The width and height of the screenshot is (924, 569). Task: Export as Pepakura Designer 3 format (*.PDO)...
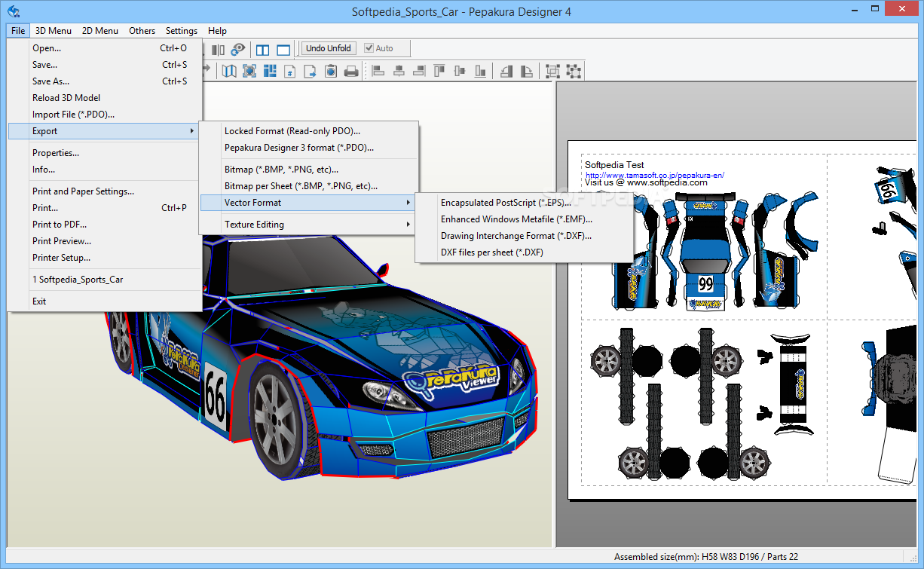click(x=308, y=148)
